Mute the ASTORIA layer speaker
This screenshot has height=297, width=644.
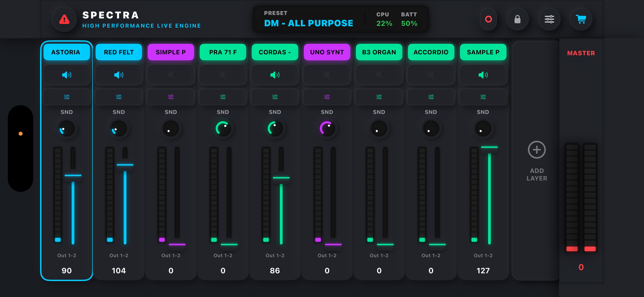pyautogui.click(x=67, y=75)
